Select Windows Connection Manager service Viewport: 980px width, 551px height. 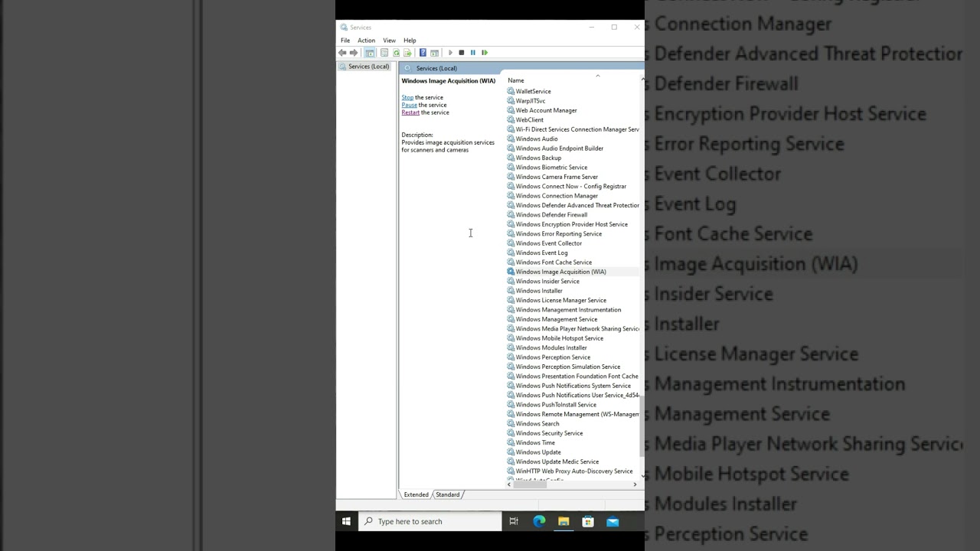557,196
